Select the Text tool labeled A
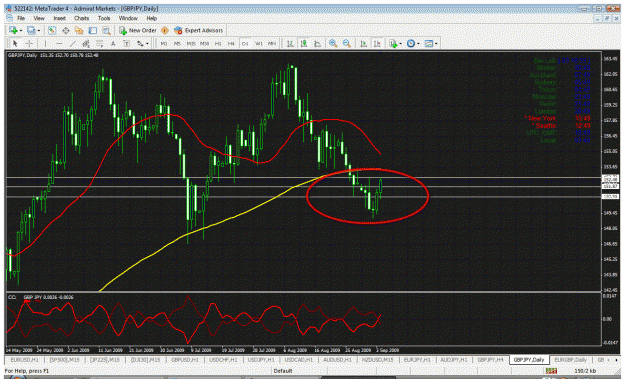625x379 pixels. tap(113, 43)
